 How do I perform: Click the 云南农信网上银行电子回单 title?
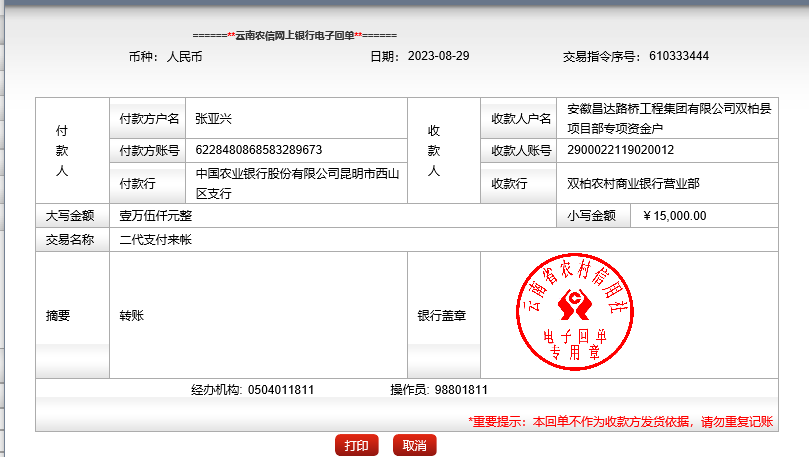[295, 35]
